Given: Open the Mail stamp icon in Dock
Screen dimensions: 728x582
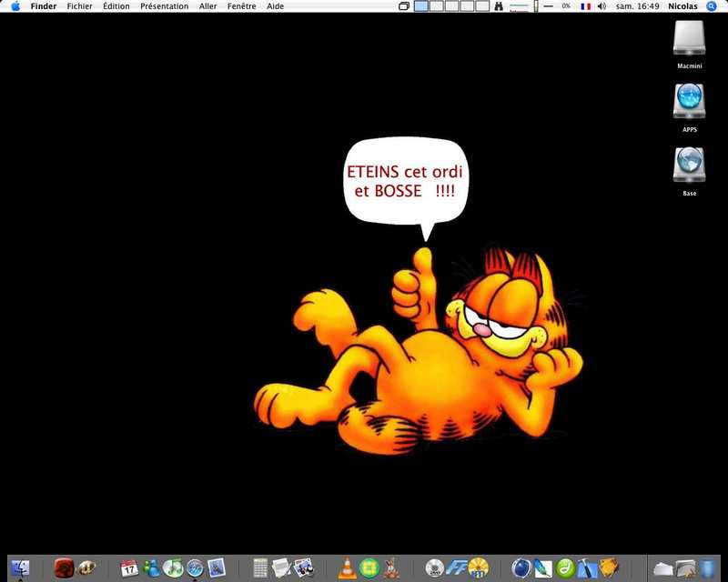Looking at the screenshot, I should pos(217,568).
